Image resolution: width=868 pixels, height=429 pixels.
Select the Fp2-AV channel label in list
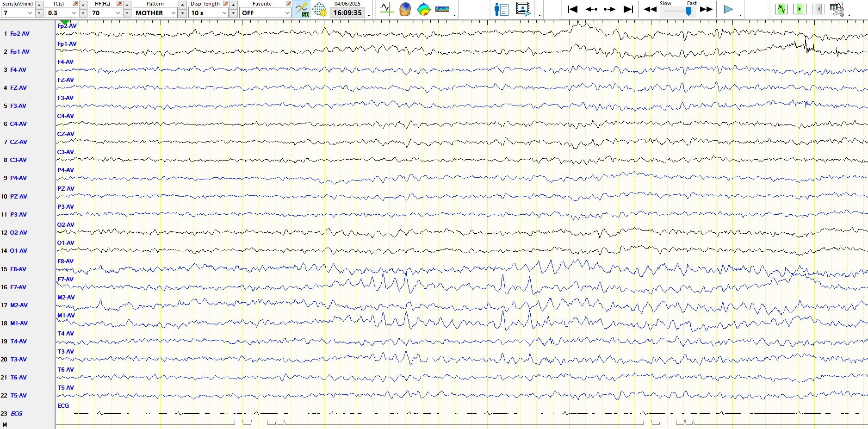(20, 34)
